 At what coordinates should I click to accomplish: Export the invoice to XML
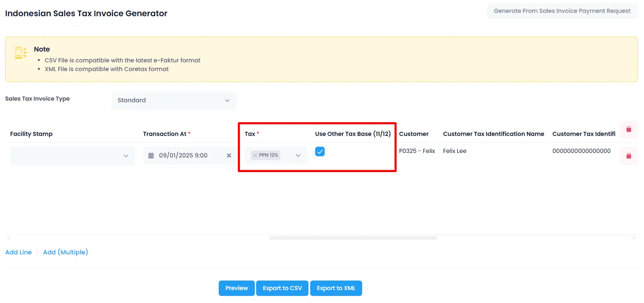[x=336, y=288]
